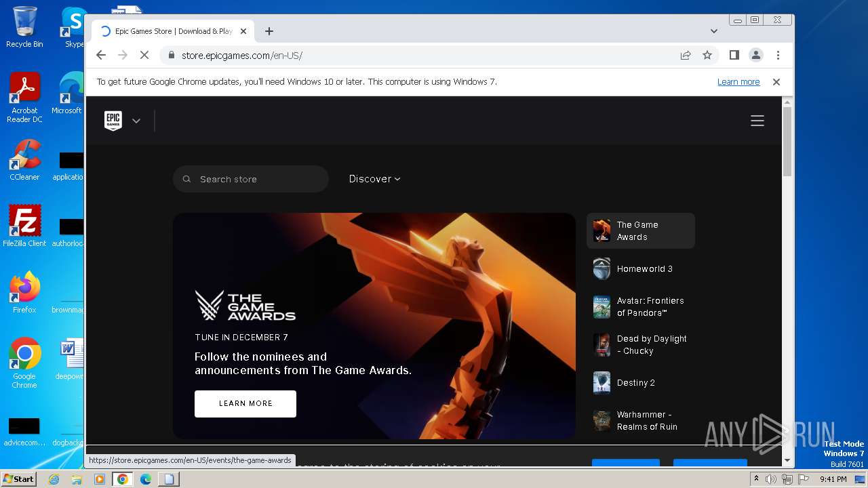Open Google Chrome desktop shortcut
The width and height of the screenshot is (868, 488).
tap(24, 363)
